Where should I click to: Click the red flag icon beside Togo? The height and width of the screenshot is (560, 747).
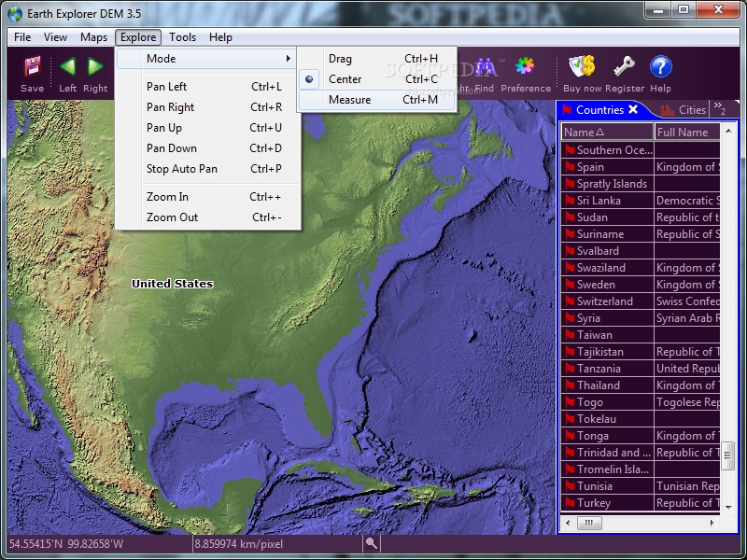(570, 402)
